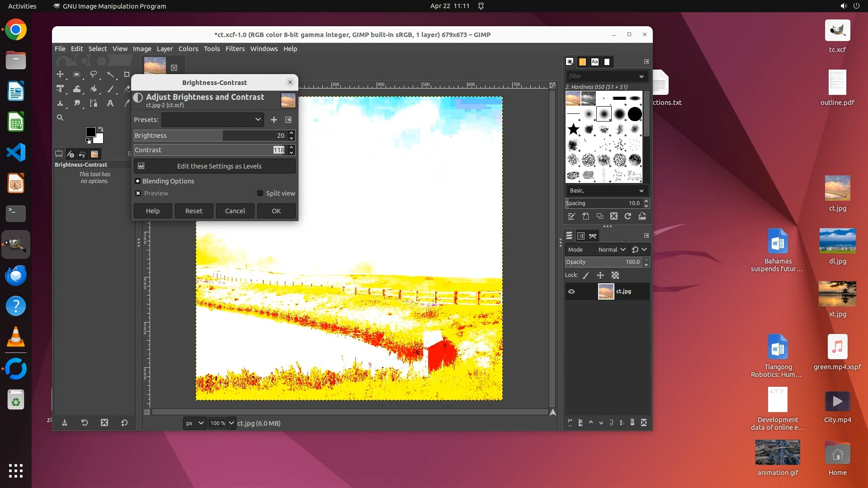This screenshot has width=868, height=488.
Task: Select the Bucket Fill tool
Action: coord(94,89)
